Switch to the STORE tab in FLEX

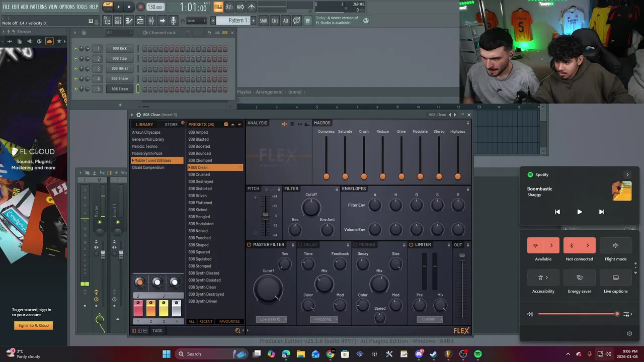pyautogui.click(x=171, y=124)
